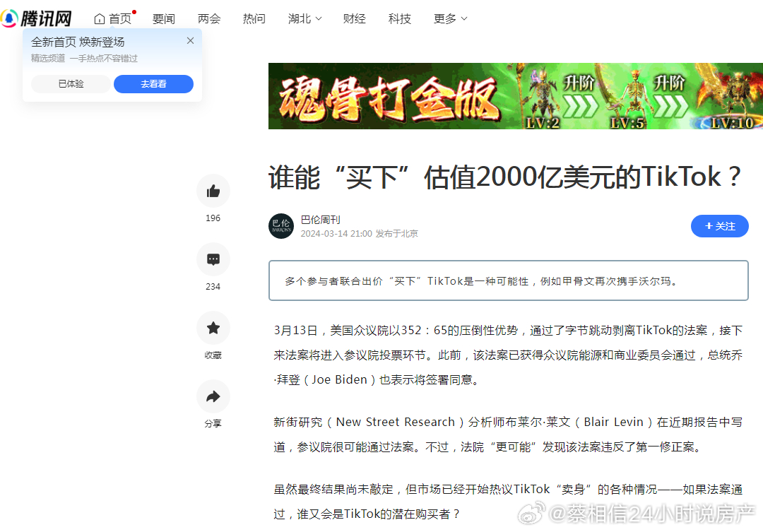Click the 魂骨打金版 game ad banner
Viewport: 763px width, 532px height.
tap(516, 96)
